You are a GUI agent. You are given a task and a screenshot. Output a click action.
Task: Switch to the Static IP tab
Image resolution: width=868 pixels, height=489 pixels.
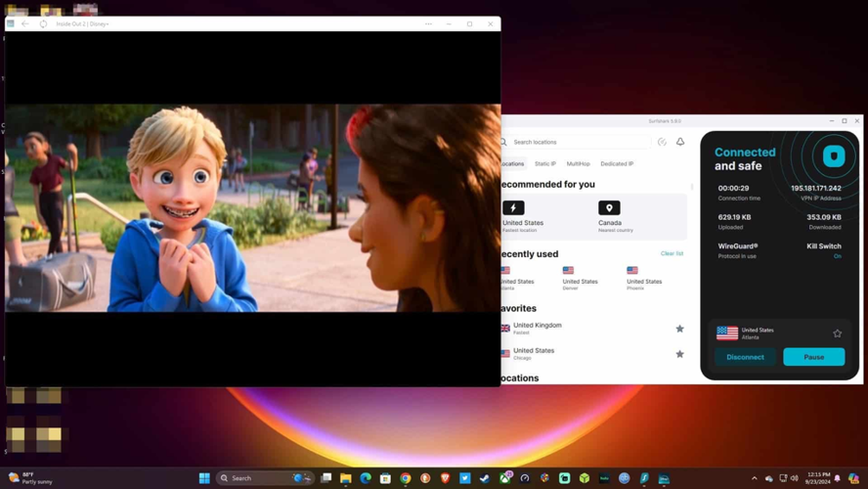[x=544, y=164]
